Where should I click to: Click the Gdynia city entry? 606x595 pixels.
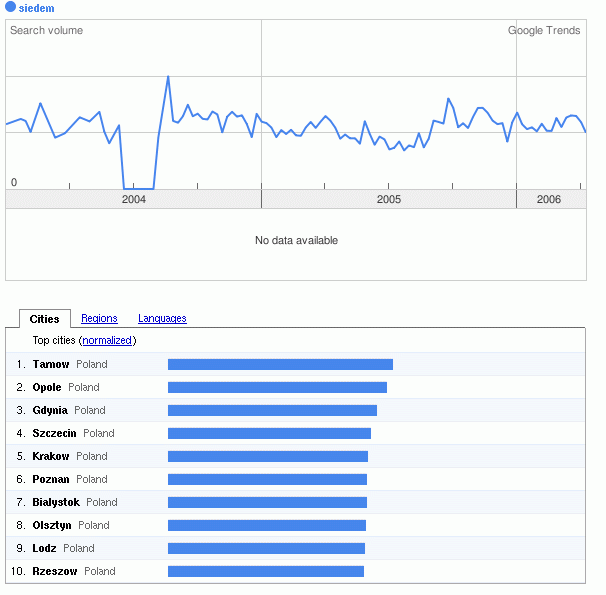tap(50, 411)
